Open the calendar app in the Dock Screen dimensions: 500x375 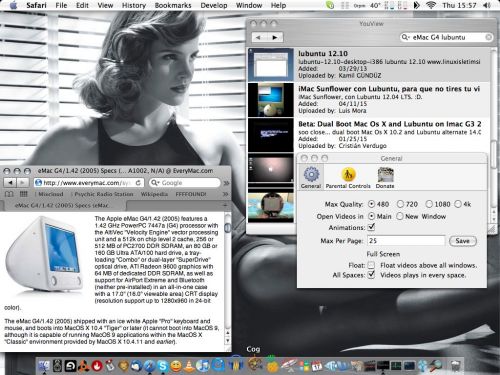(x=317, y=366)
